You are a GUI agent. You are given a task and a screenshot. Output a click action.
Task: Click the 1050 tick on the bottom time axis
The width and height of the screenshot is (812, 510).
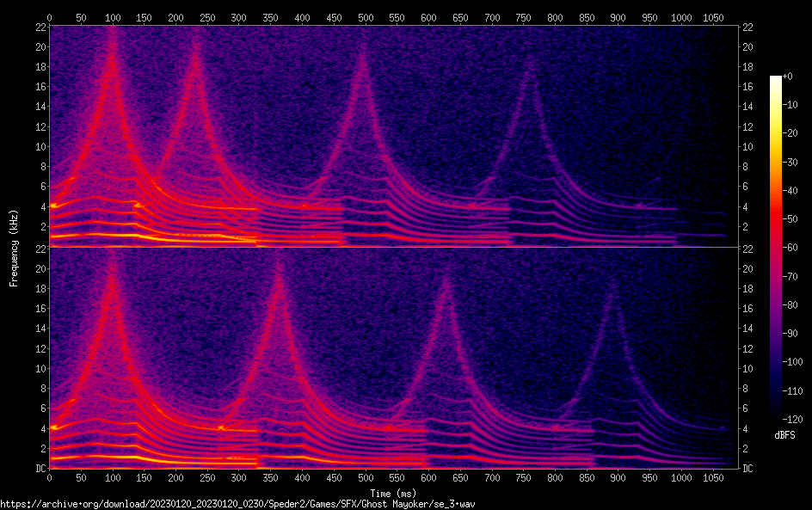pos(713,477)
